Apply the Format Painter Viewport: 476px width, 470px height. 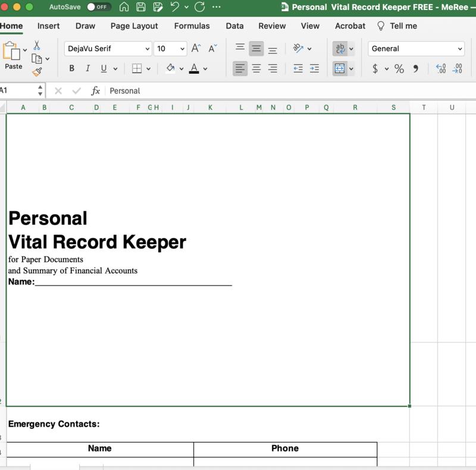point(36,71)
